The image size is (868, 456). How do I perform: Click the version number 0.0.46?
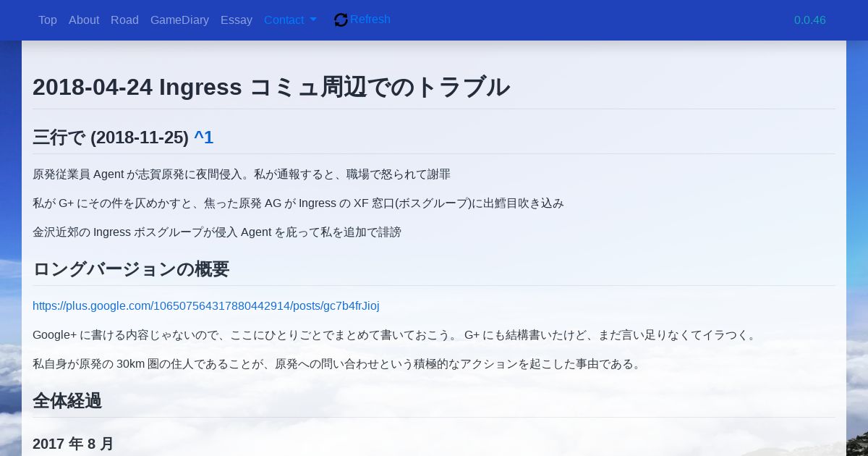pos(810,20)
